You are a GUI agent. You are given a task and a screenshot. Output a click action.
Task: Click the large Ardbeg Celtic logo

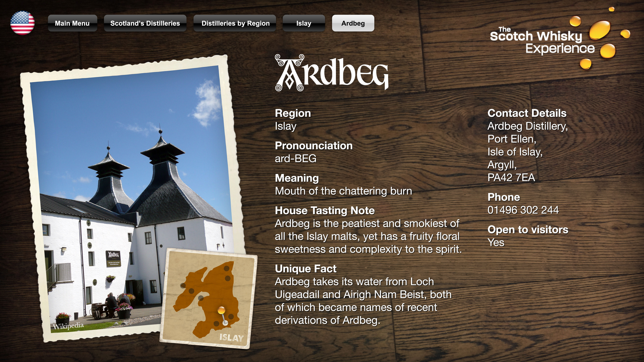tap(332, 73)
